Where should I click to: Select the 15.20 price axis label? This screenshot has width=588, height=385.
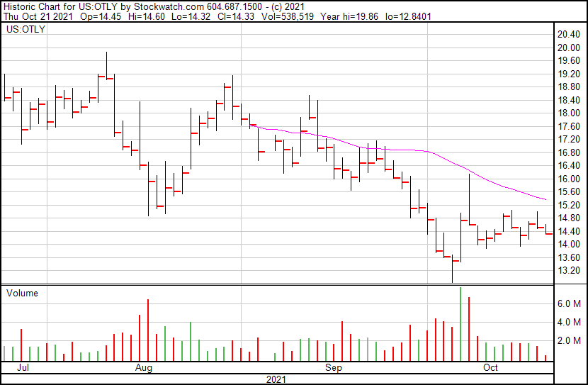568,205
